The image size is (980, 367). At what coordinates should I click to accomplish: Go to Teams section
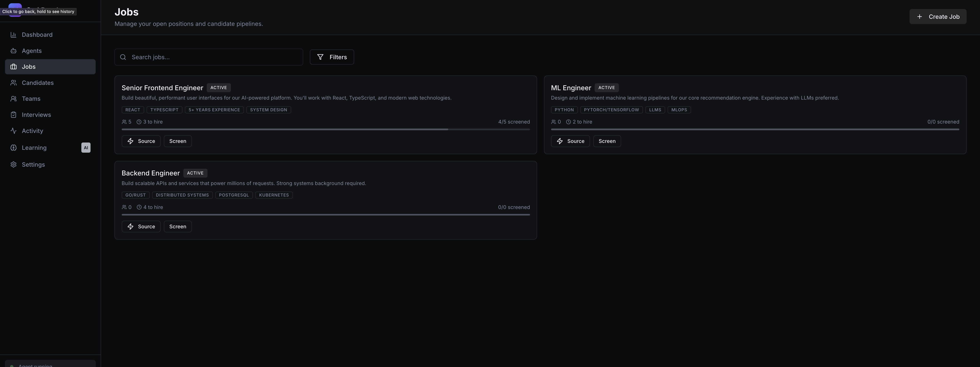pyautogui.click(x=31, y=99)
